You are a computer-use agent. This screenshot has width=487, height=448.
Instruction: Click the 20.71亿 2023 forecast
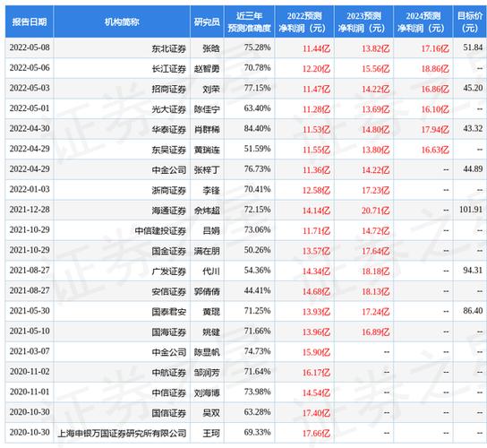coord(375,211)
